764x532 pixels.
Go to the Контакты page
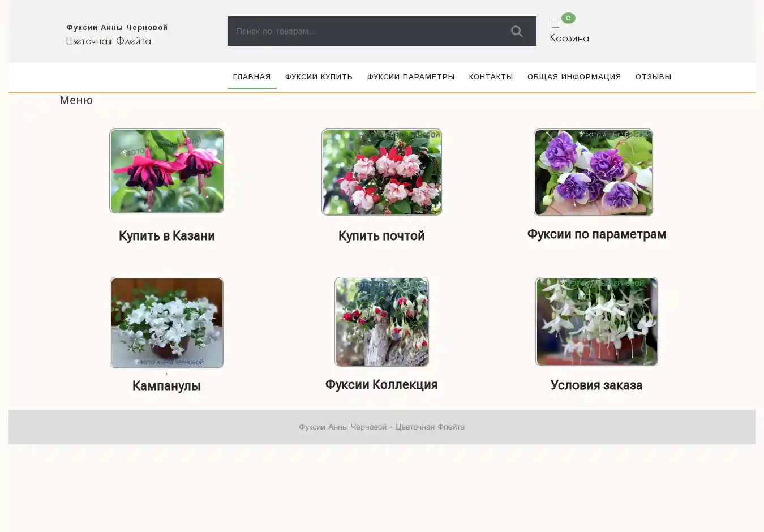tap(491, 77)
